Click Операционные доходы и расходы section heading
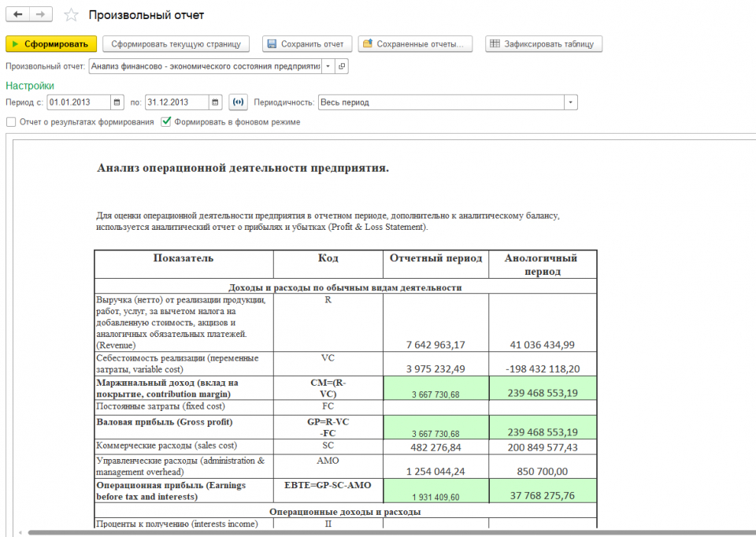The image size is (756, 537). [x=345, y=512]
